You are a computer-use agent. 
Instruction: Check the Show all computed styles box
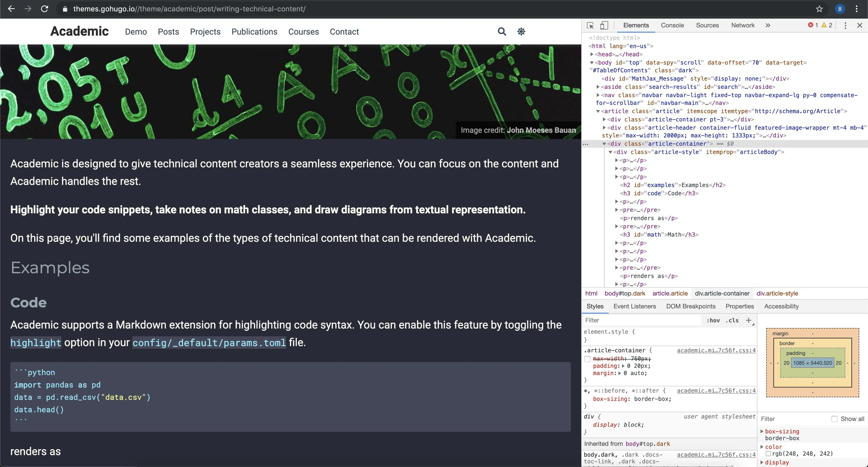pyautogui.click(x=834, y=419)
